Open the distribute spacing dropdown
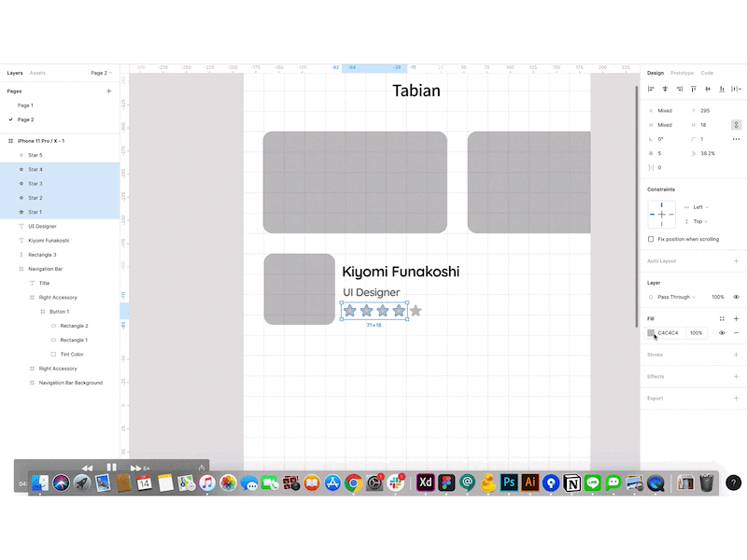Screen dimensions: 747x560 (737, 89)
